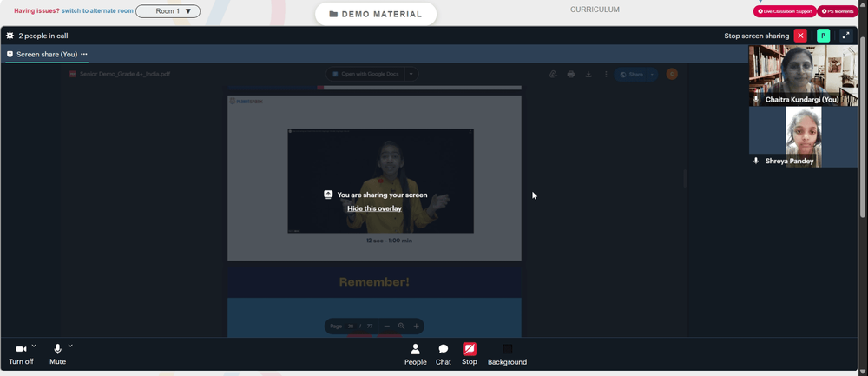Viewport: 868px width, 376px height.
Task: Click the green P icon
Action: tap(823, 36)
